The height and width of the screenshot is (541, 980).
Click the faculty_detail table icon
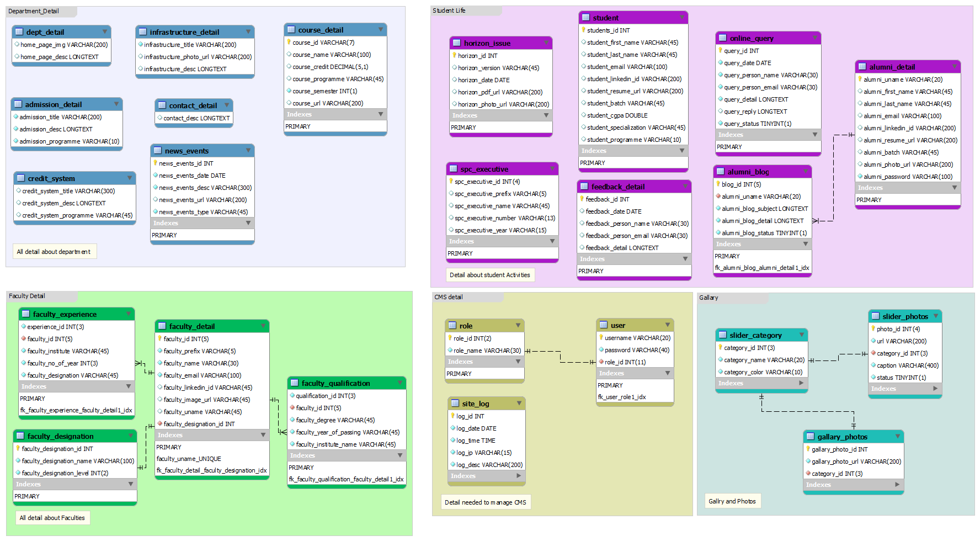[x=162, y=326]
